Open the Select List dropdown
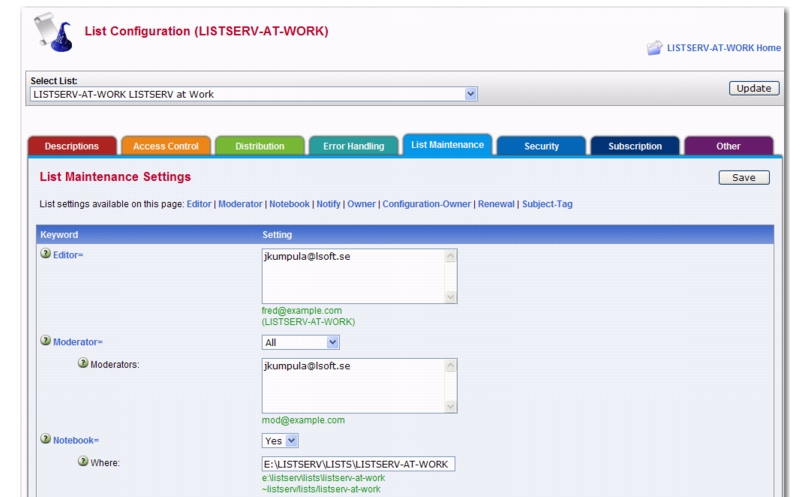This screenshot has width=810, height=497. point(254,94)
